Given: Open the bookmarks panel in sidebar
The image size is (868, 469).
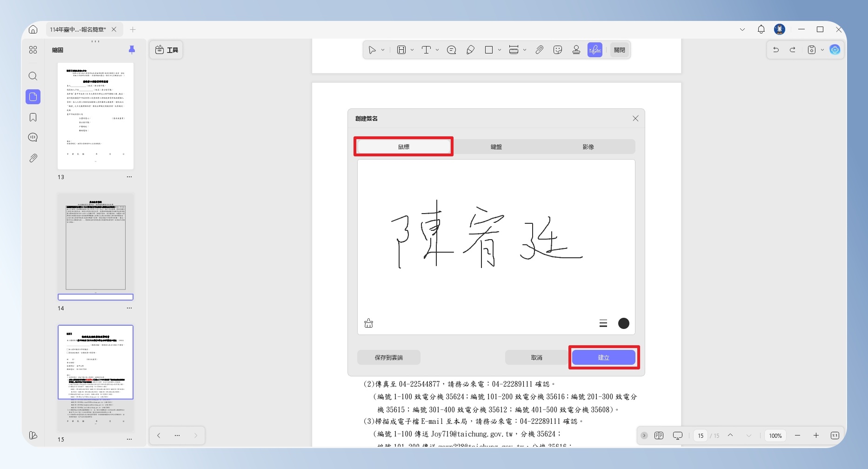Looking at the screenshot, I should [33, 117].
